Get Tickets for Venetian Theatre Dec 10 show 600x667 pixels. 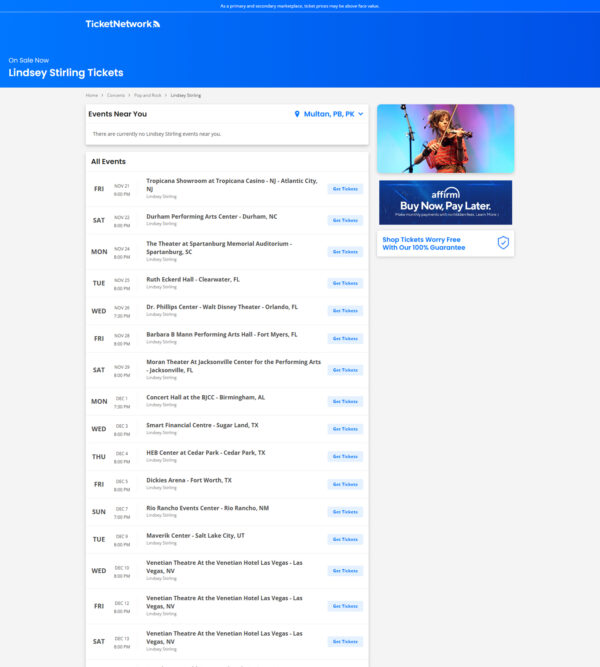click(x=345, y=571)
